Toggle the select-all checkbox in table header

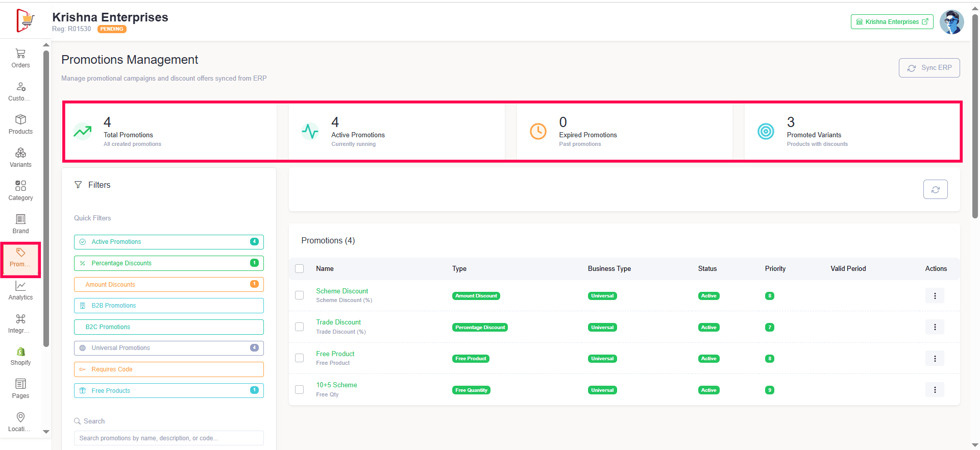300,268
